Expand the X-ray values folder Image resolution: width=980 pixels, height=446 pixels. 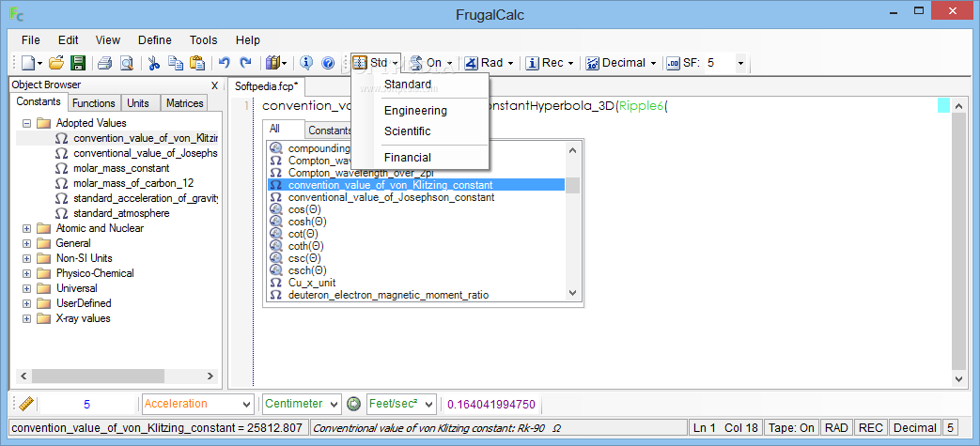(26, 318)
